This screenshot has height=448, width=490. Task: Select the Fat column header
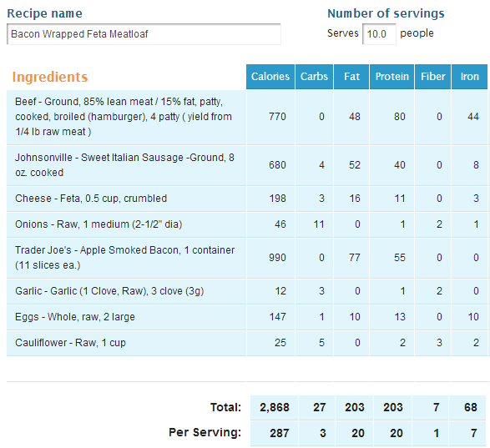click(x=351, y=77)
